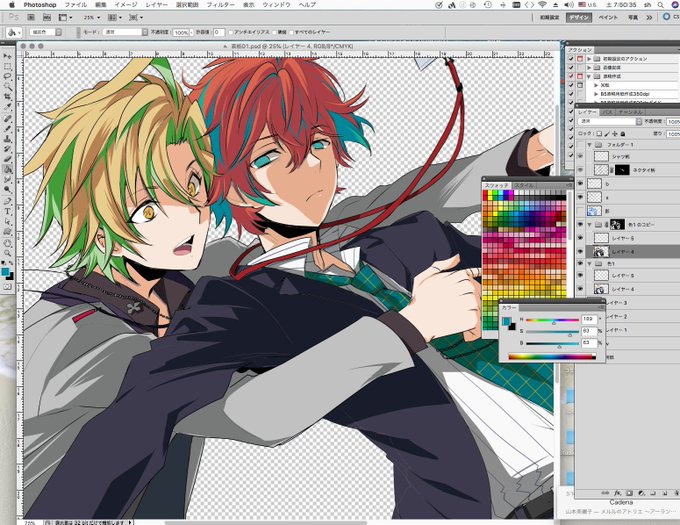Select the Pen tool in toolbox

pos(7,201)
